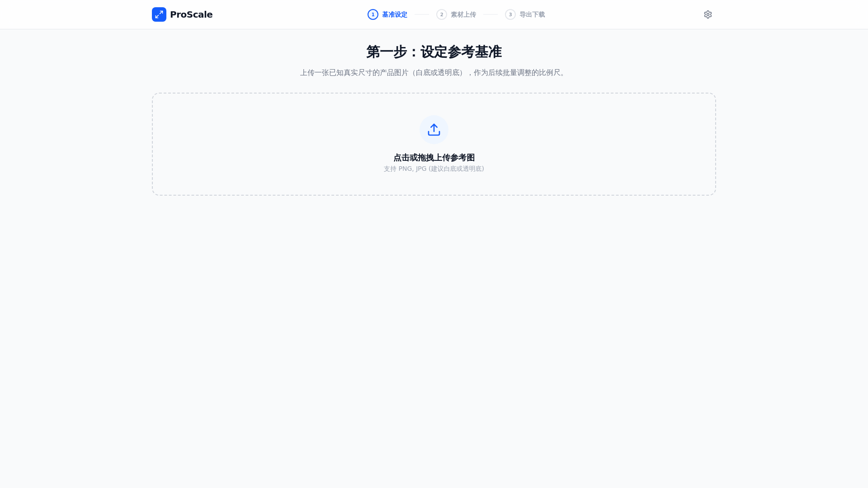Viewport: 868px width, 488px height.
Task: Click the step number 2 circle
Action: pyautogui.click(x=442, y=14)
